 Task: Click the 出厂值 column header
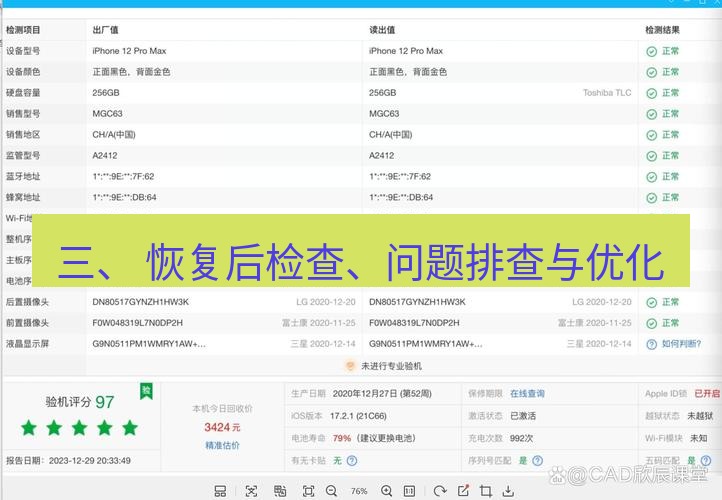click(x=105, y=30)
